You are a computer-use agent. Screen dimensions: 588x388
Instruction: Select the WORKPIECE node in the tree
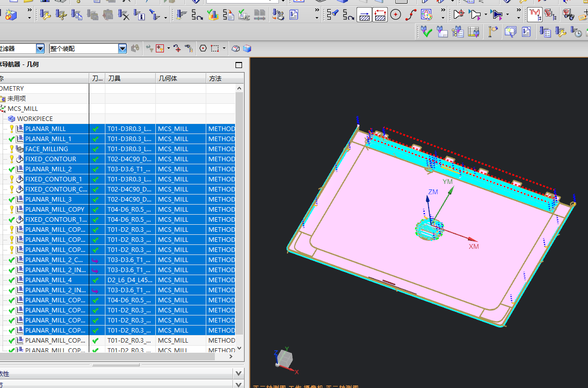(35, 119)
